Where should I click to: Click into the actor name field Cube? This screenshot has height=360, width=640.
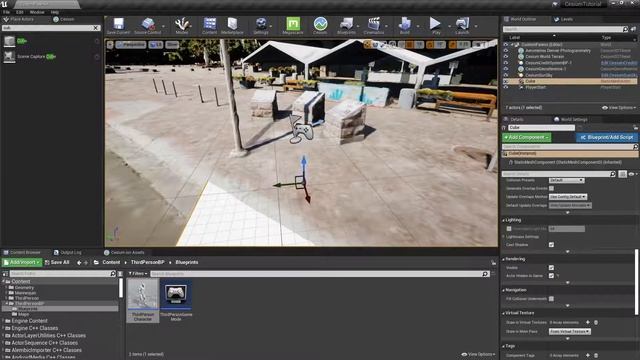[541, 128]
